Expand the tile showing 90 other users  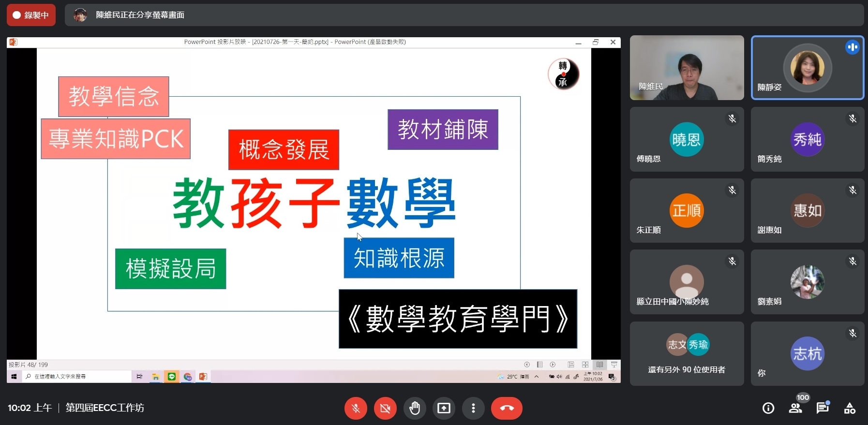coord(687,354)
